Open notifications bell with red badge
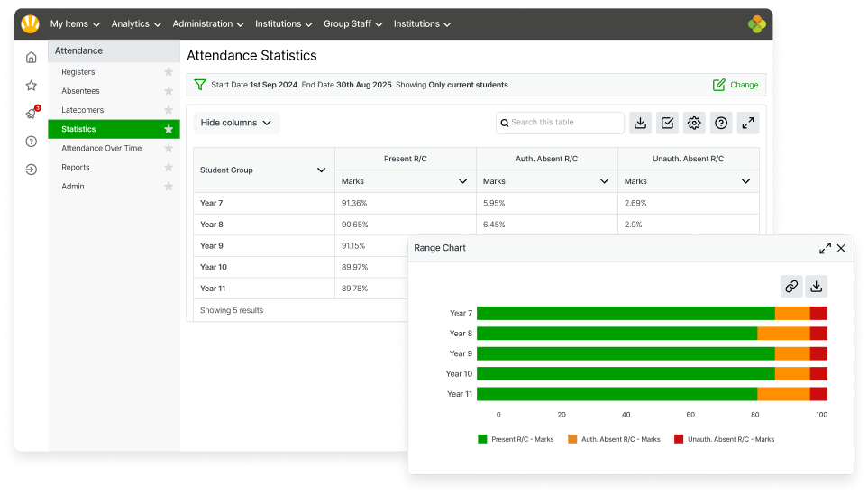The width and height of the screenshot is (868, 495). pos(32,114)
